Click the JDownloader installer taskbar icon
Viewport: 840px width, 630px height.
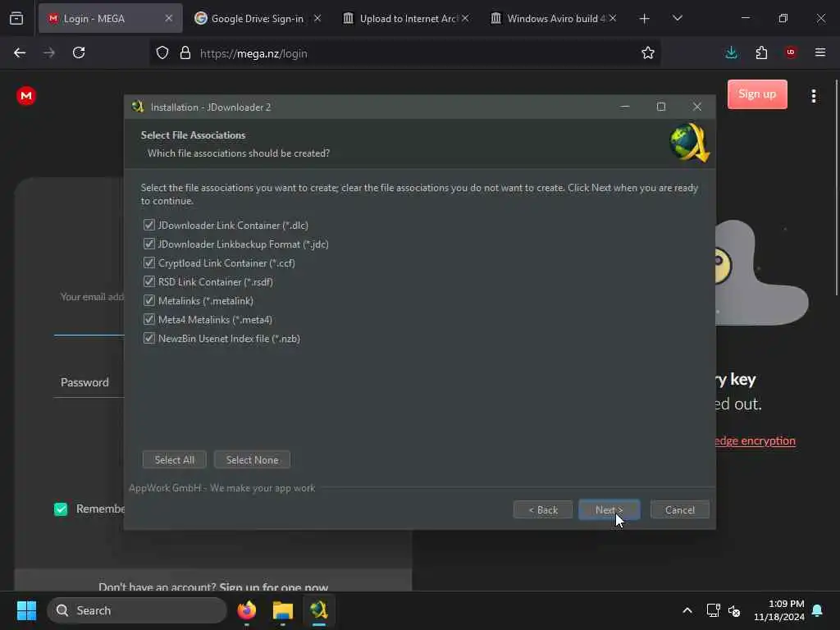[x=319, y=610]
